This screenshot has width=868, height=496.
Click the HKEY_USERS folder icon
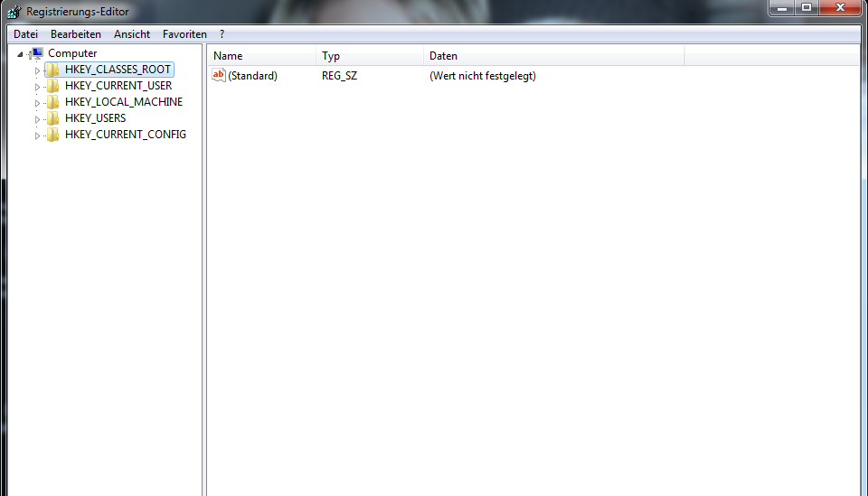click(x=53, y=119)
